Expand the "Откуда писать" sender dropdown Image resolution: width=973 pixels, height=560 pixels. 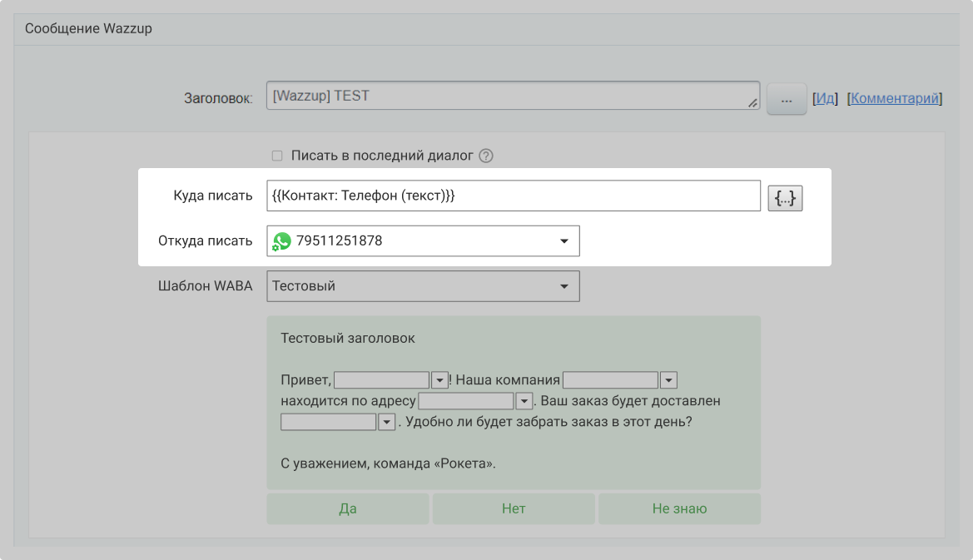(x=563, y=241)
